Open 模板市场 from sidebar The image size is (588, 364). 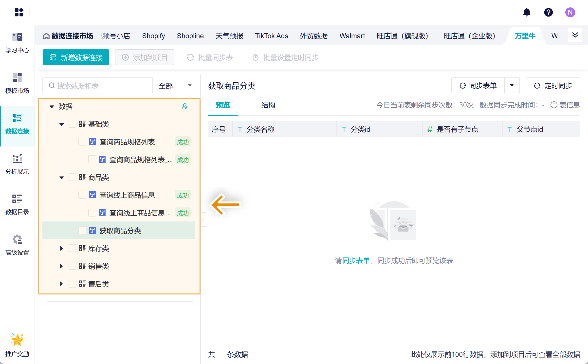point(17,83)
